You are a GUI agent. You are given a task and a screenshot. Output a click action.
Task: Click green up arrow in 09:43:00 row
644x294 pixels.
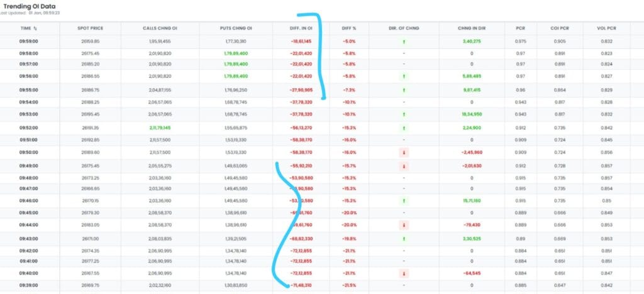click(404, 239)
